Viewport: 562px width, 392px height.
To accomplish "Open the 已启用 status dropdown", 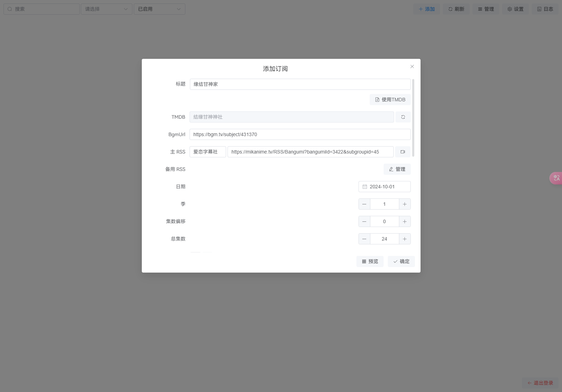I will 160,9.
